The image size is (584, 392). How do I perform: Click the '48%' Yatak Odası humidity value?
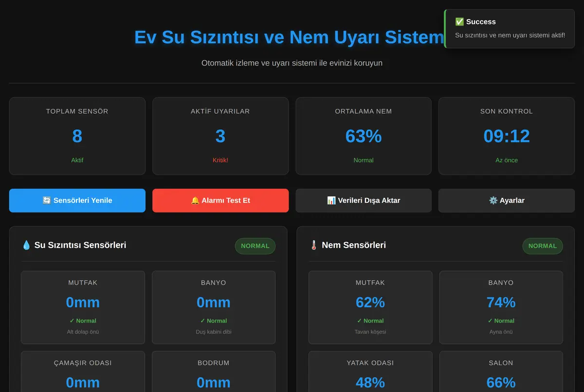click(370, 383)
